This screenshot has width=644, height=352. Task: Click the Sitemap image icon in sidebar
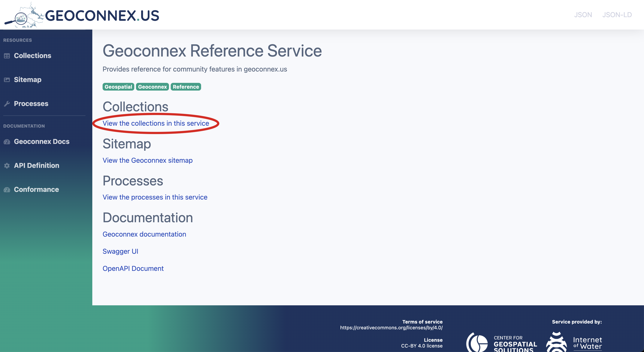(x=7, y=80)
